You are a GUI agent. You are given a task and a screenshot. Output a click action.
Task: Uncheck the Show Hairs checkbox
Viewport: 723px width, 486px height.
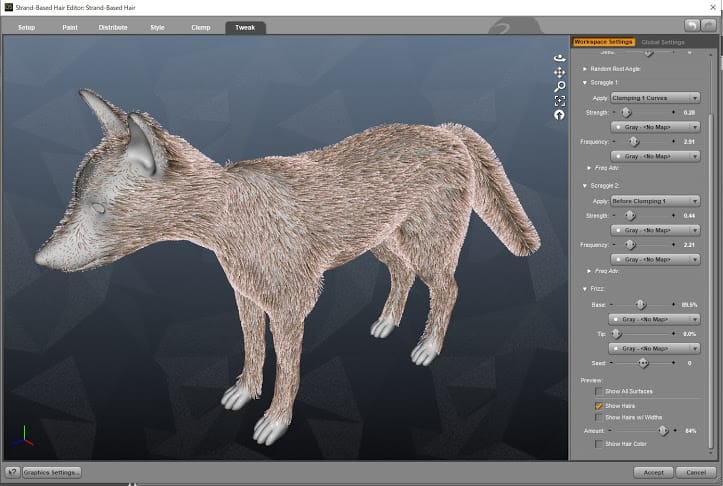click(x=599, y=406)
